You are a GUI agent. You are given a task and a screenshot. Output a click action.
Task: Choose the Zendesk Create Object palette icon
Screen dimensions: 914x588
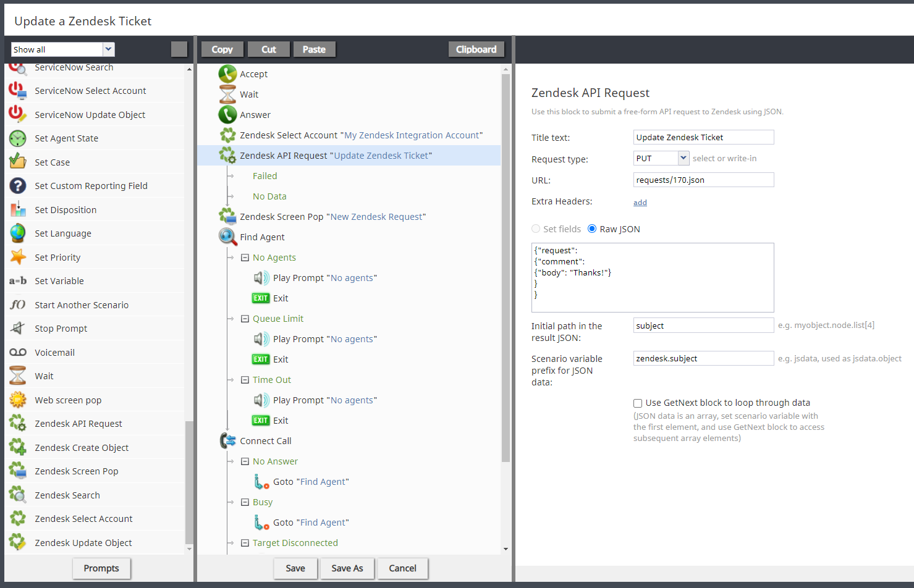(x=17, y=447)
